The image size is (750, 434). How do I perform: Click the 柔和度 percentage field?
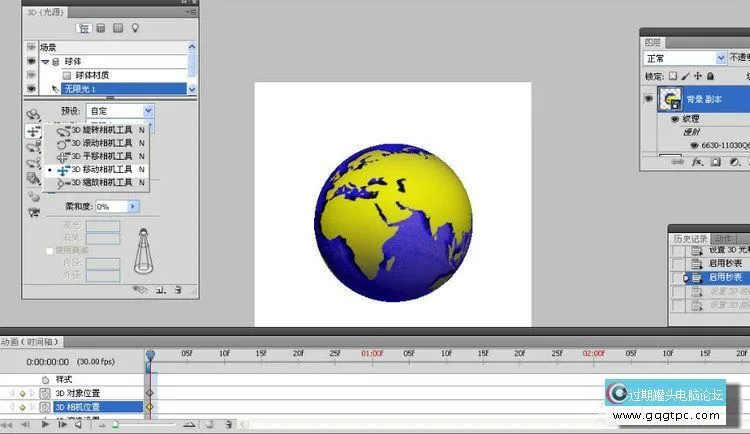(x=111, y=207)
